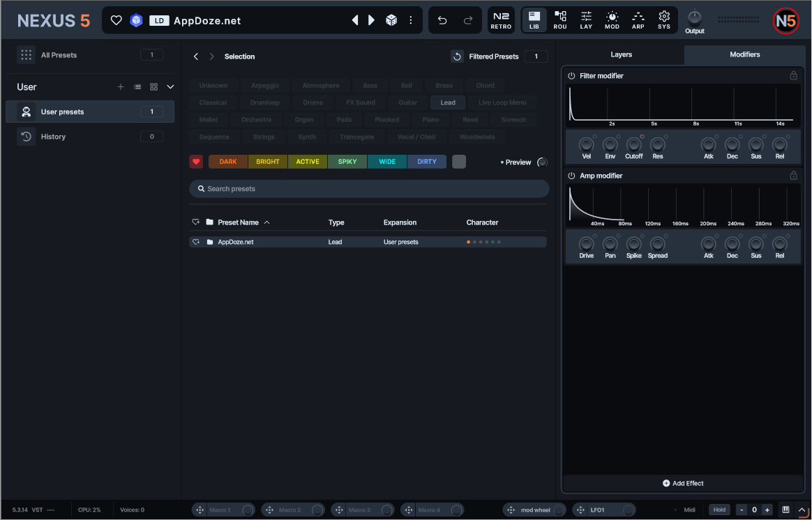
Task: Collapse the User section chevron
Action: click(170, 87)
